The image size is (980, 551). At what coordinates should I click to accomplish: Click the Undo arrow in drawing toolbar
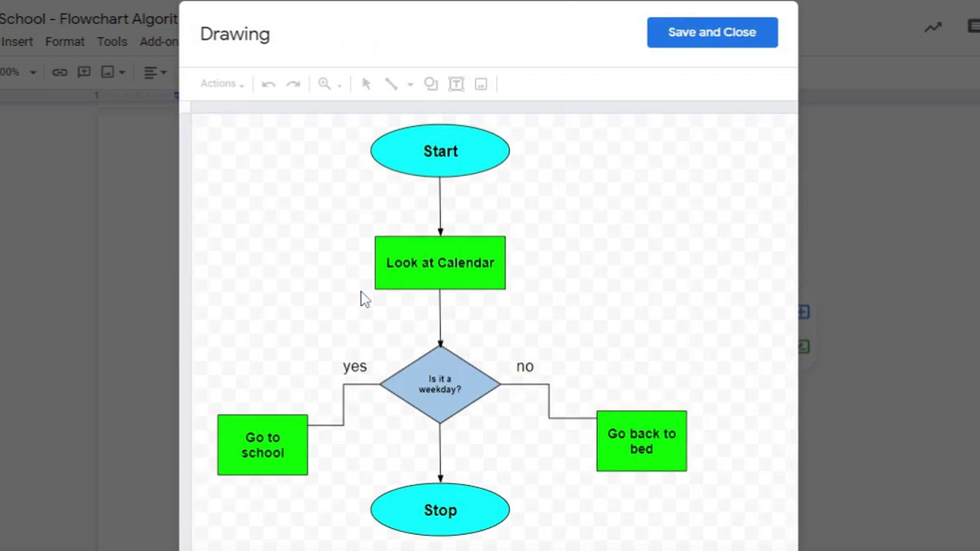268,84
